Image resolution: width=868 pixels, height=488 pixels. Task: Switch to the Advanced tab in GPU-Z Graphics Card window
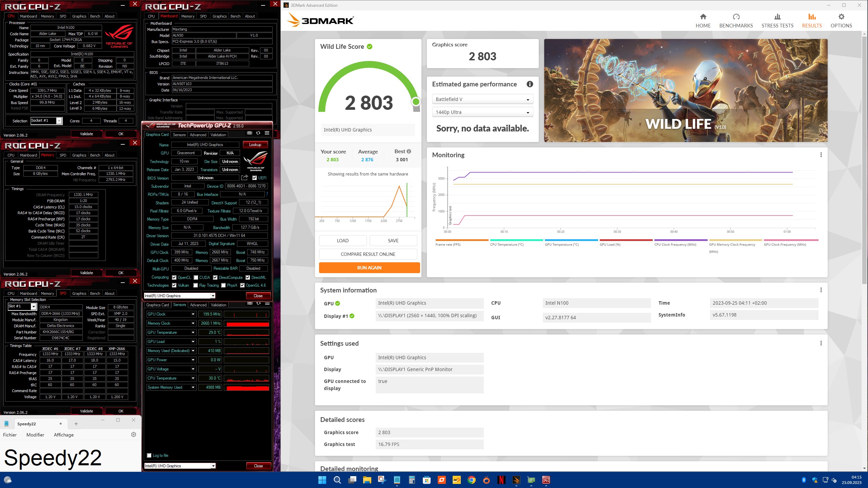(198, 135)
